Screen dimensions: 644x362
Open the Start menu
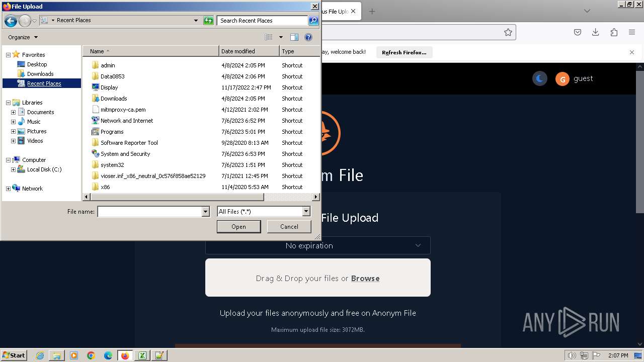pos(14,355)
